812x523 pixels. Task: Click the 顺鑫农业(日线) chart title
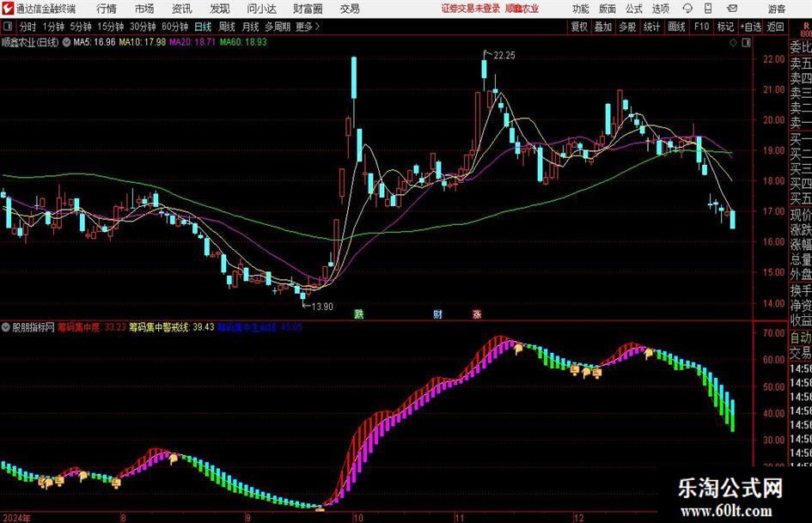coord(30,42)
